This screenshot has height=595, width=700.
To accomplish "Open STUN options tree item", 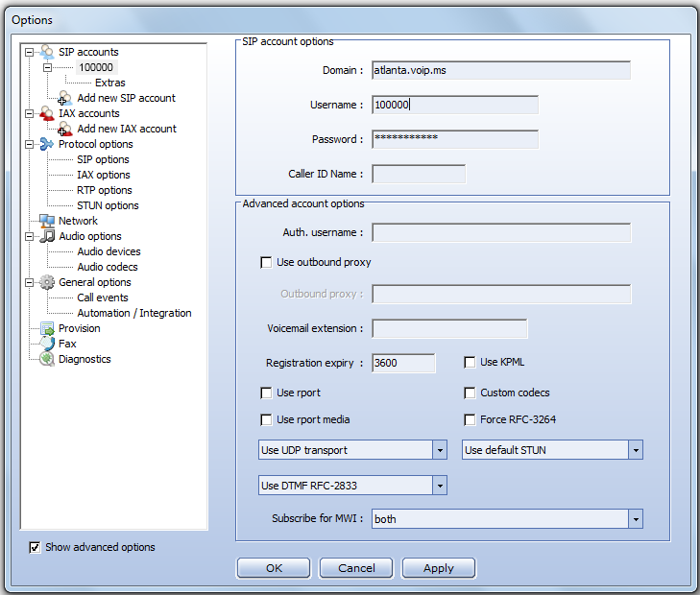I will click(x=108, y=205).
